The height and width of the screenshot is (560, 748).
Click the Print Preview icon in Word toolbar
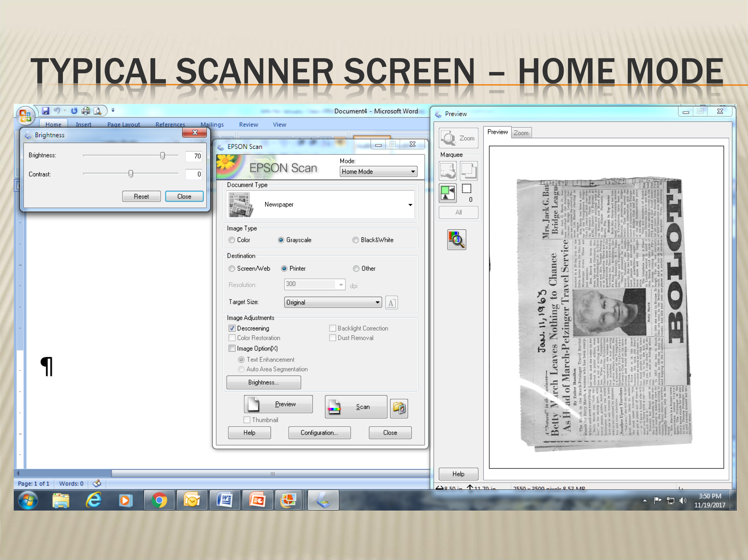point(97,110)
